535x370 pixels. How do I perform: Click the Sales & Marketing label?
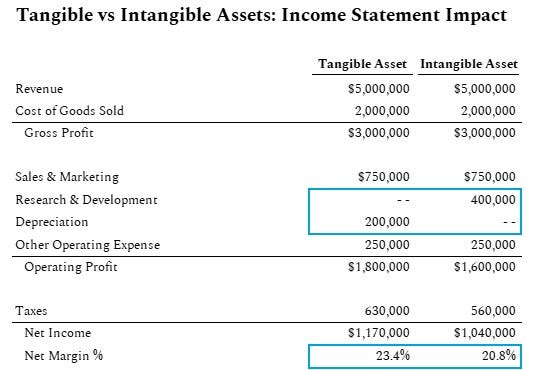click(x=67, y=177)
